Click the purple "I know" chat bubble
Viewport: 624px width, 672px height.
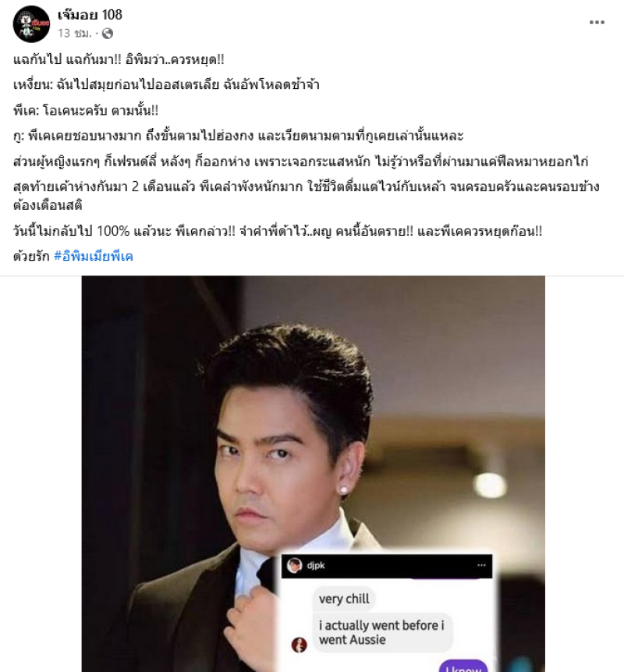(x=463, y=666)
